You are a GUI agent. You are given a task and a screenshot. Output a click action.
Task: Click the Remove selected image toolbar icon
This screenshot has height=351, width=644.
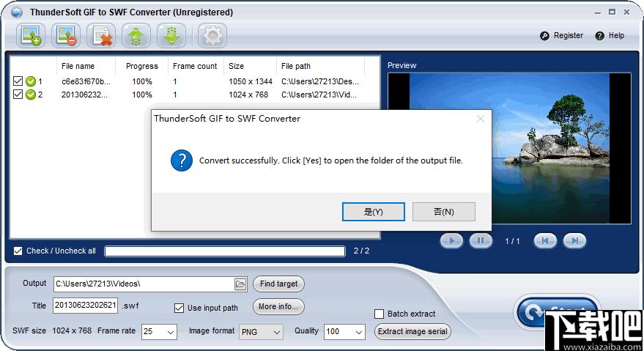(66, 36)
